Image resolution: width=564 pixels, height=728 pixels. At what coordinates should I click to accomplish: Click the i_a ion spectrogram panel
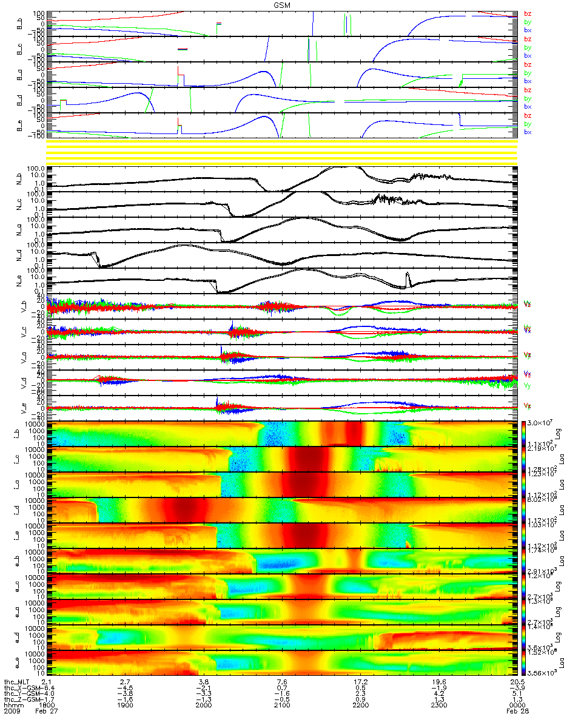[x=282, y=484]
